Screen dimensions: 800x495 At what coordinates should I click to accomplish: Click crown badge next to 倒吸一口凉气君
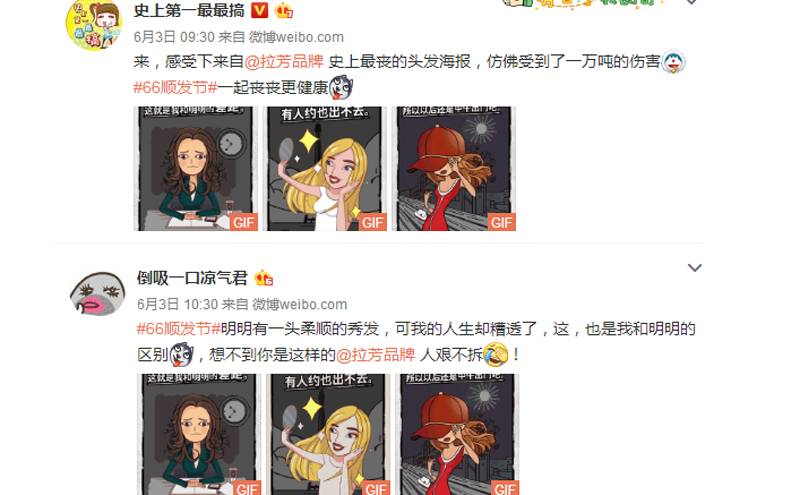tap(264, 278)
